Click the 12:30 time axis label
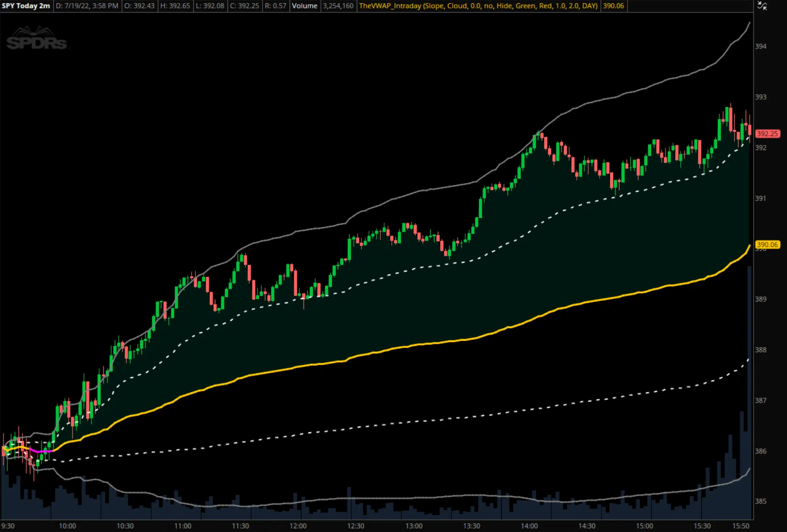The image size is (787, 532). pyautogui.click(x=356, y=526)
